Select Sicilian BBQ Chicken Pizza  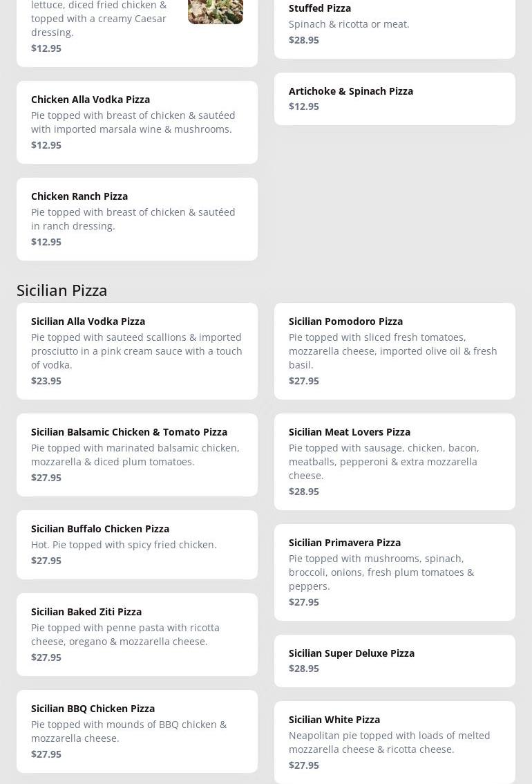point(137,731)
